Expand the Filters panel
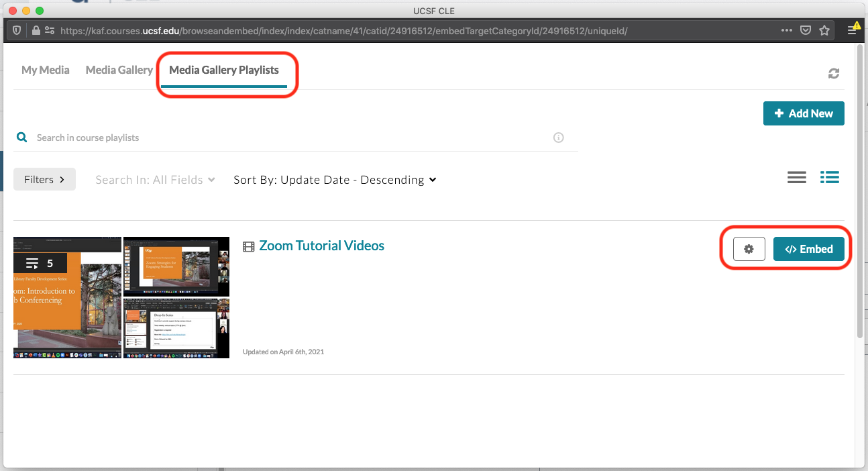 pyautogui.click(x=44, y=180)
